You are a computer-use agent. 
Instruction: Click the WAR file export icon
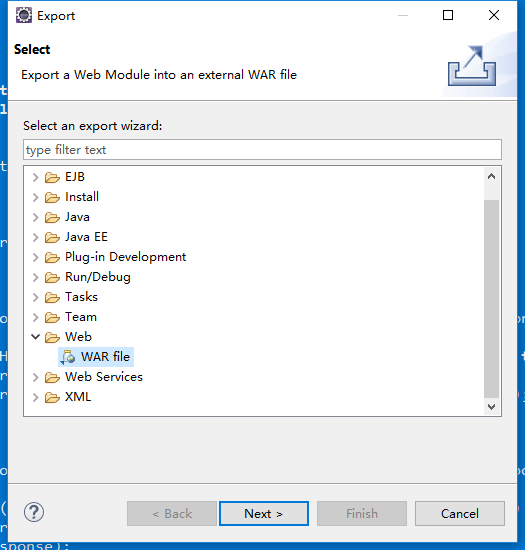(x=68, y=357)
